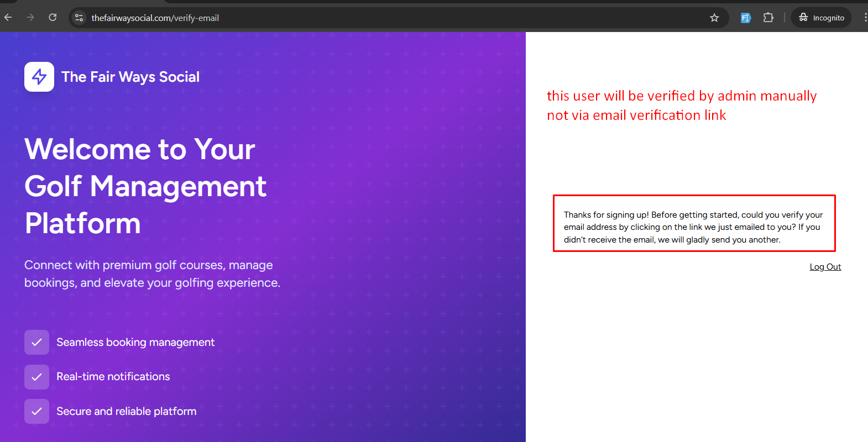Open the site information icon
Image resolution: width=868 pixels, height=442 pixels.
tap(79, 18)
